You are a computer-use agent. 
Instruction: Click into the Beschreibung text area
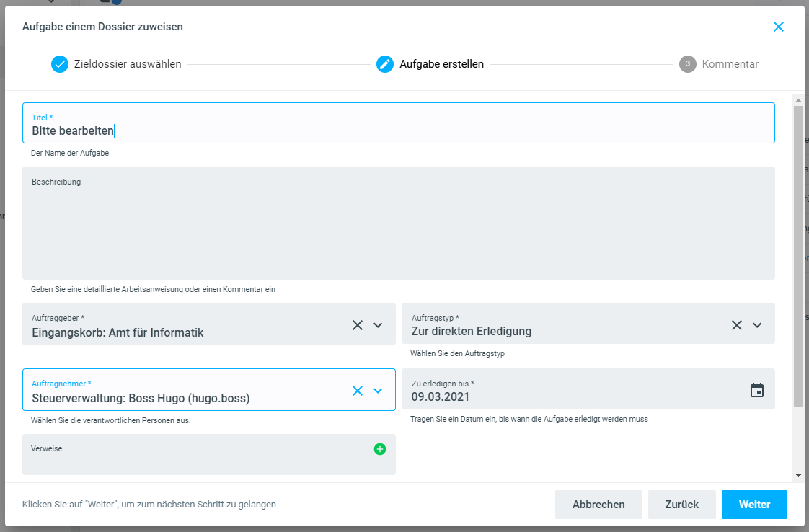point(398,227)
